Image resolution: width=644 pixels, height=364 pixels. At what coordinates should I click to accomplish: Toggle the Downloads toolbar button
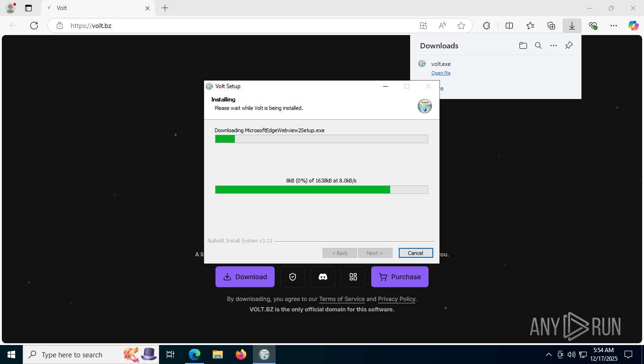click(x=572, y=26)
